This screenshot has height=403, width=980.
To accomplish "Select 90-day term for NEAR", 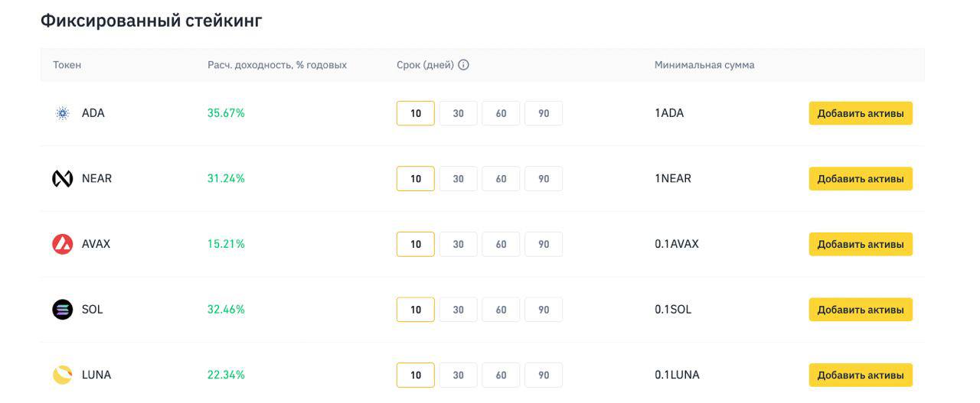I will click(x=544, y=179).
